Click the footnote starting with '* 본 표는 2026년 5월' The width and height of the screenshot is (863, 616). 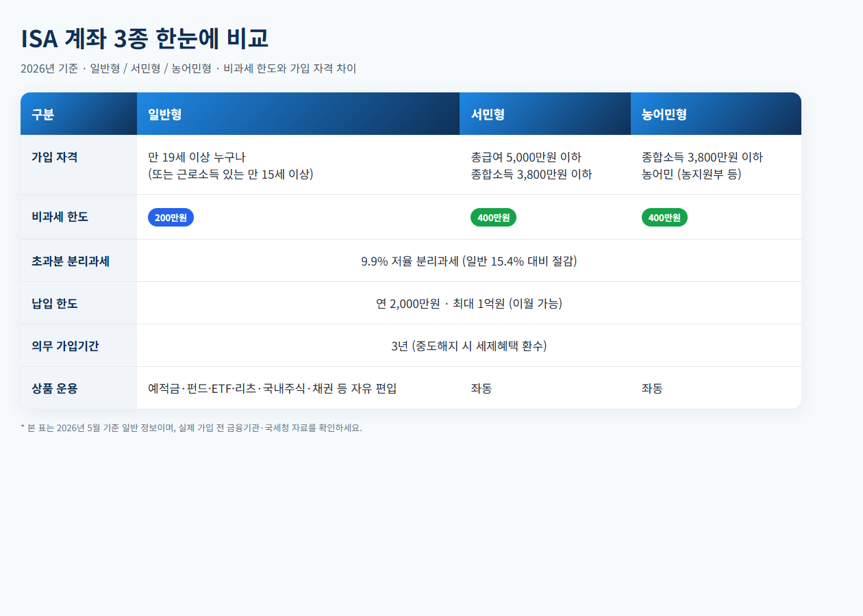tap(191, 428)
